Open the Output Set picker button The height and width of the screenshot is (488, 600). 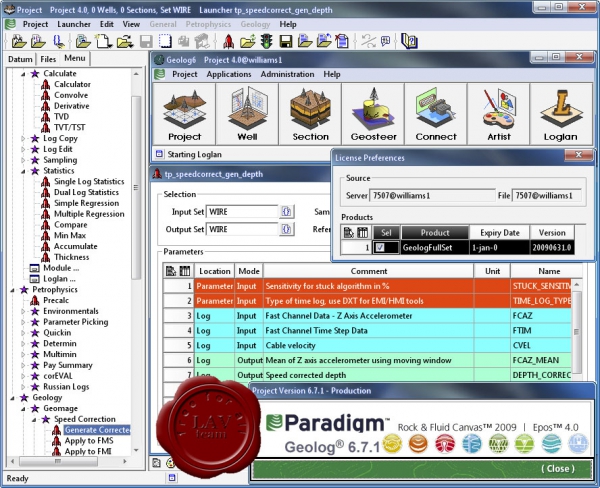coord(287,229)
